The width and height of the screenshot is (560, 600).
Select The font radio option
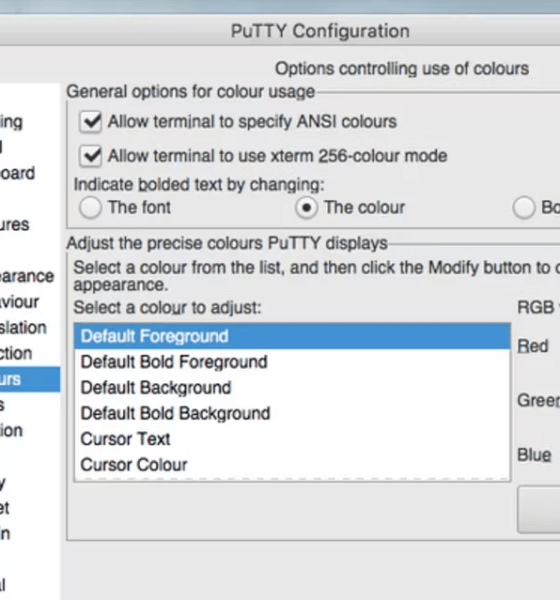pos(90,208)
